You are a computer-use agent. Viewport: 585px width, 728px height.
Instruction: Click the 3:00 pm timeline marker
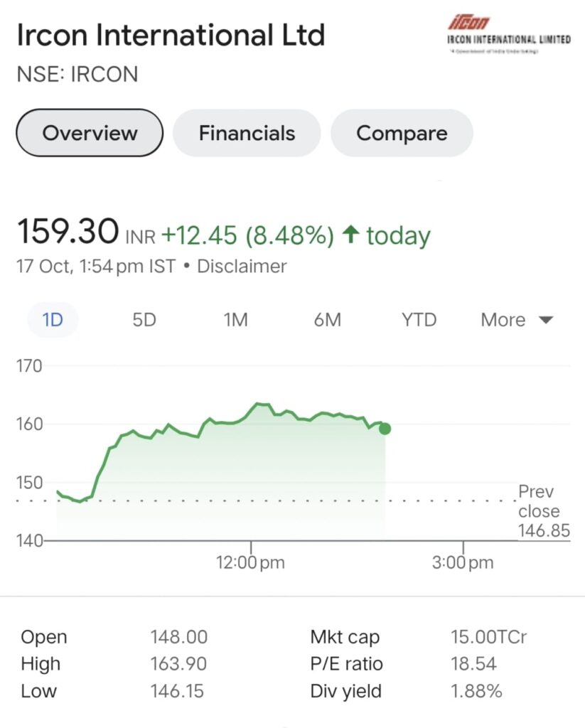463,562
